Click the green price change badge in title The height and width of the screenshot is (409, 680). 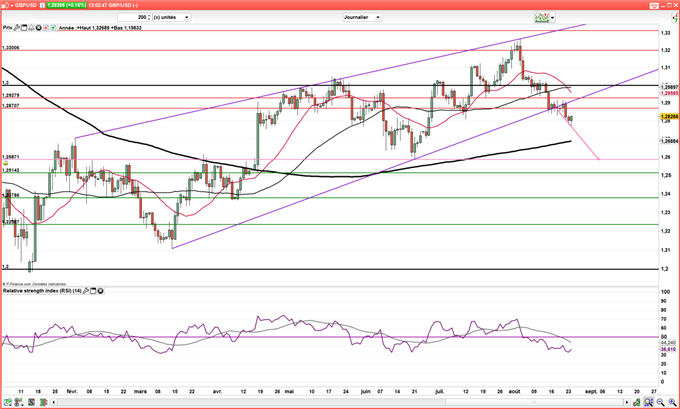[65, 5]
